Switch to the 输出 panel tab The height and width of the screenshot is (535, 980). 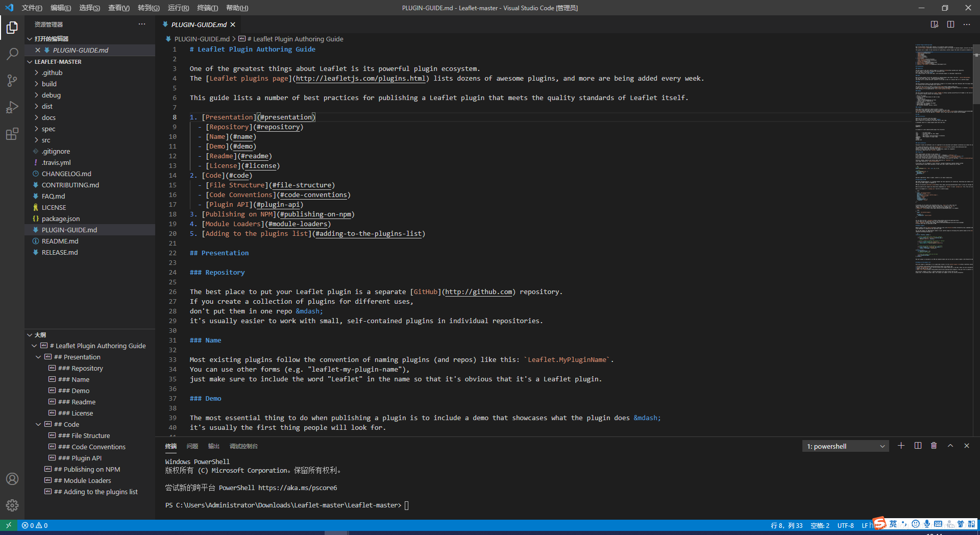point(214,446)
